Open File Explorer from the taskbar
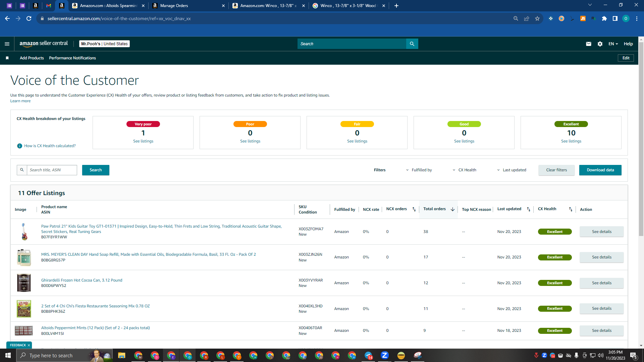The height and width of the screenshot is (362, 644). (121, 355)
